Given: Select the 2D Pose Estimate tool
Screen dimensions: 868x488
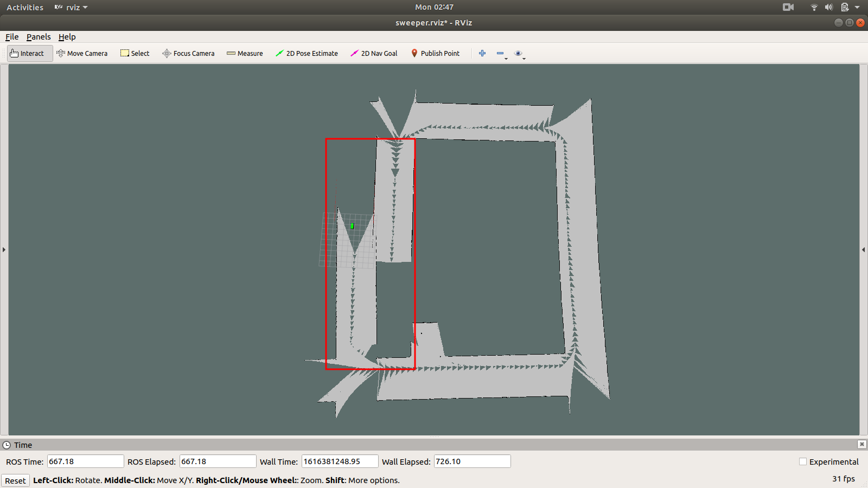Looking at the screenshot, I should pos(307,53).
